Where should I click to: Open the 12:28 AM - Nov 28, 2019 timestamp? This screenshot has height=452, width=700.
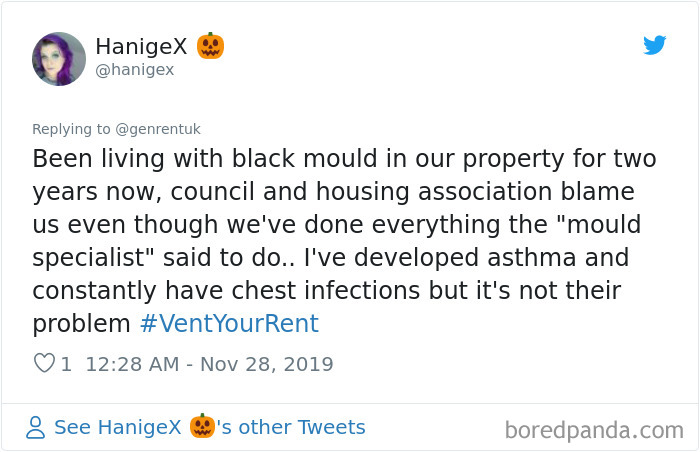[x=209, y=364]
